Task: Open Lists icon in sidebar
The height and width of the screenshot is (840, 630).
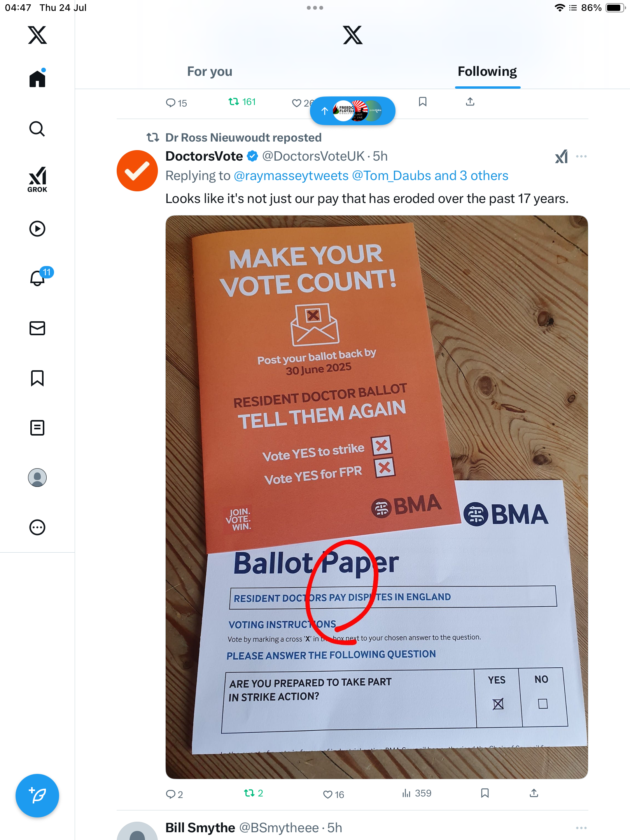Action: (37, 428)
